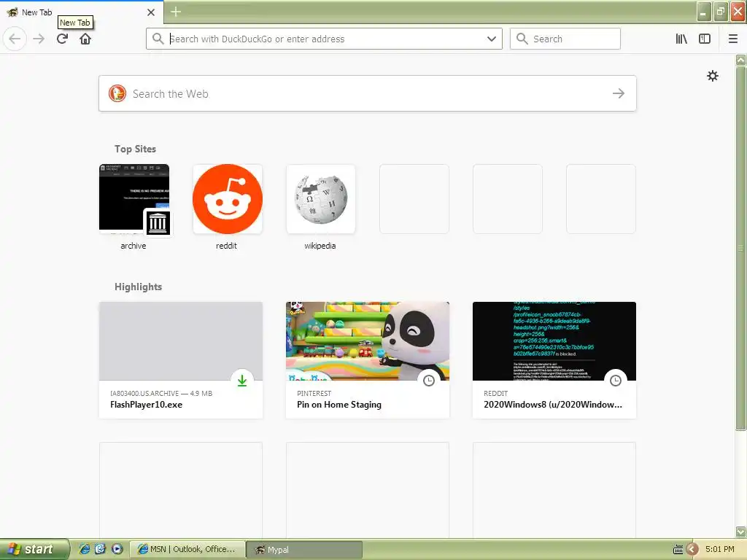This screenshot has width=747, height=560.
Task: Open the Pin on Home Staging card
Action: [368, 360]
